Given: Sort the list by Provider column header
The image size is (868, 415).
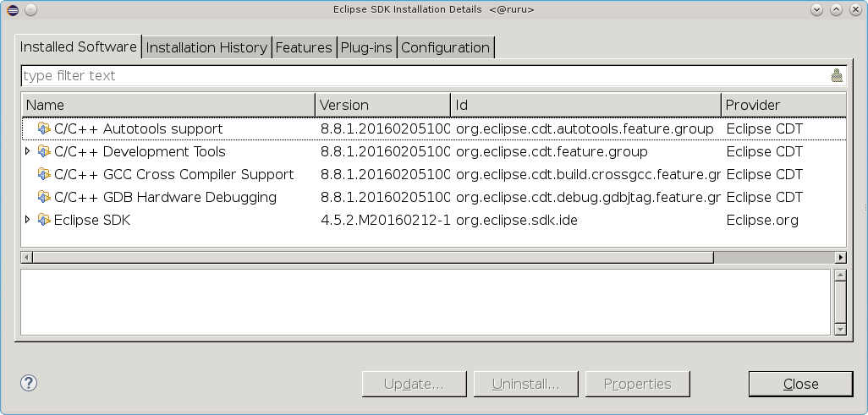Looking at the screenshot, I should [x=782, y=105].
